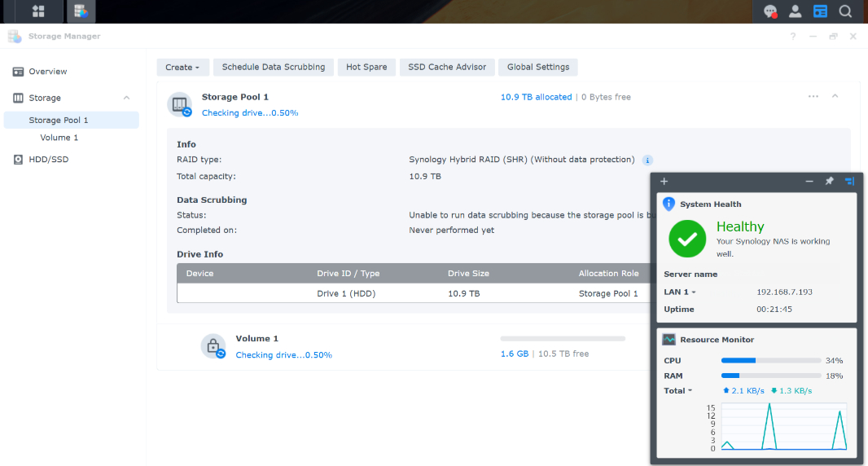The height and width of the screenshot is (466, 868).
Task: Open the SSD Cache Advisor
Action: tap(446, 68)
